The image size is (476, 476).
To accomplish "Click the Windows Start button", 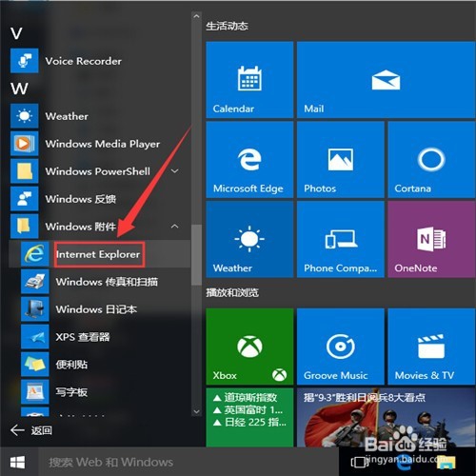I will tap(18, 462).
